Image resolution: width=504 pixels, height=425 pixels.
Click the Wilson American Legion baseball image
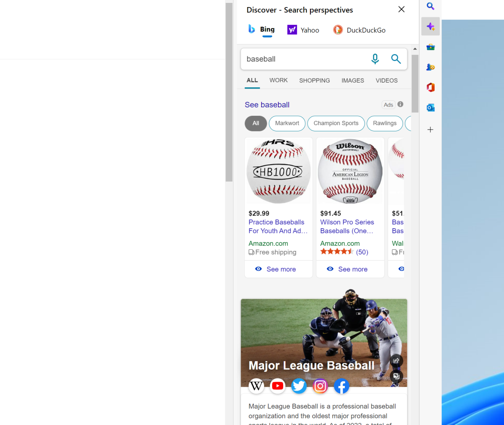coord(350,171)
